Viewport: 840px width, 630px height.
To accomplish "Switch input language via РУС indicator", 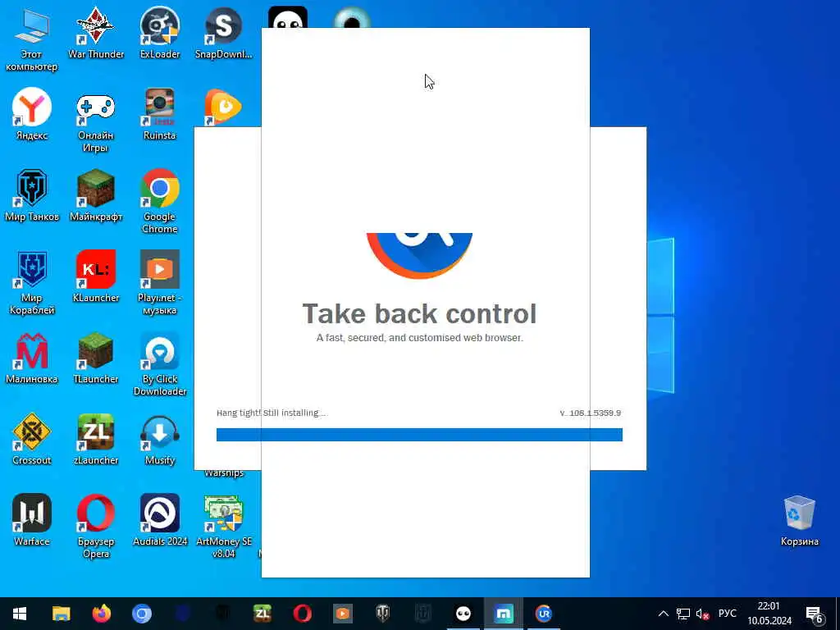I will (727, 614).
